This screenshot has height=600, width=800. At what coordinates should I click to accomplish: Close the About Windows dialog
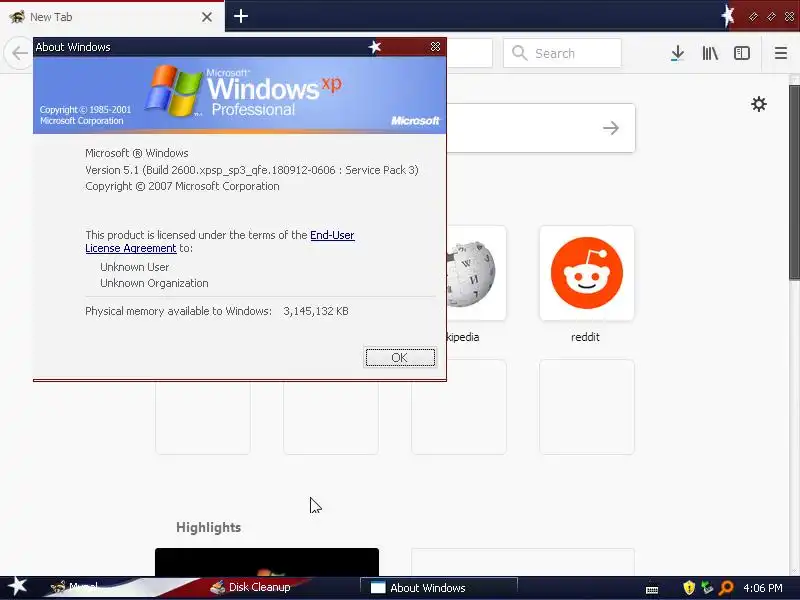click(435, 47)
